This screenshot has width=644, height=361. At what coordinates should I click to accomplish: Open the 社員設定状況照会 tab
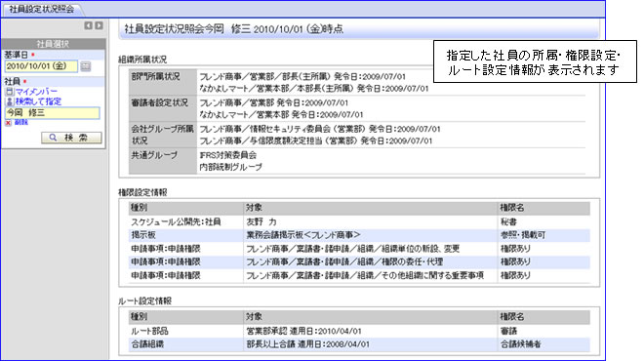(41, 9)
